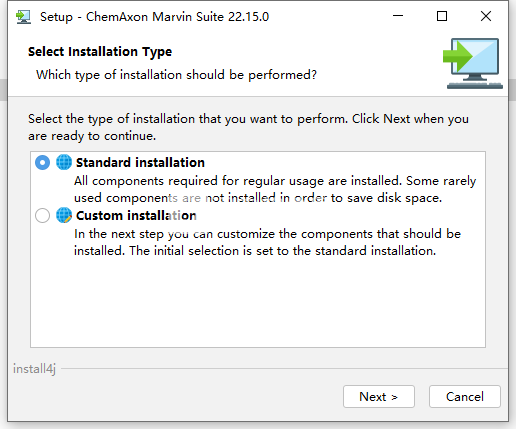This screenshot has height=429, width=516.
Task: Maximize the Setup window
Action: 442,16
